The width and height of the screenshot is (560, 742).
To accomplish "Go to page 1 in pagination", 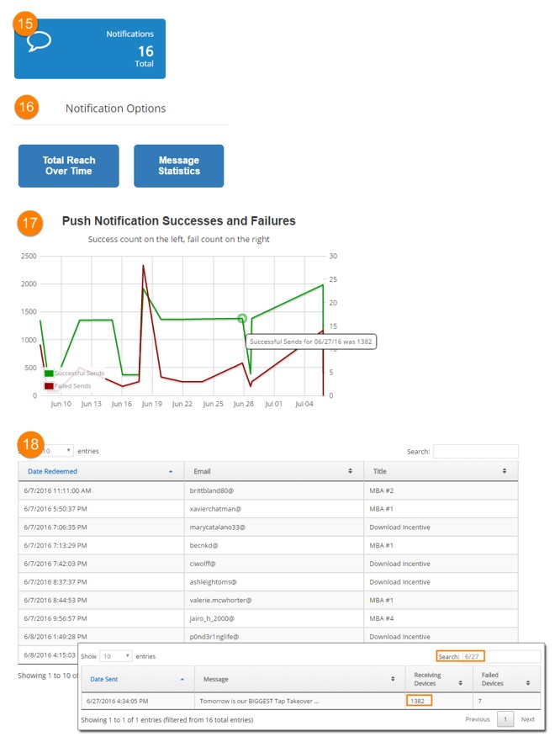I will (505, 719).
